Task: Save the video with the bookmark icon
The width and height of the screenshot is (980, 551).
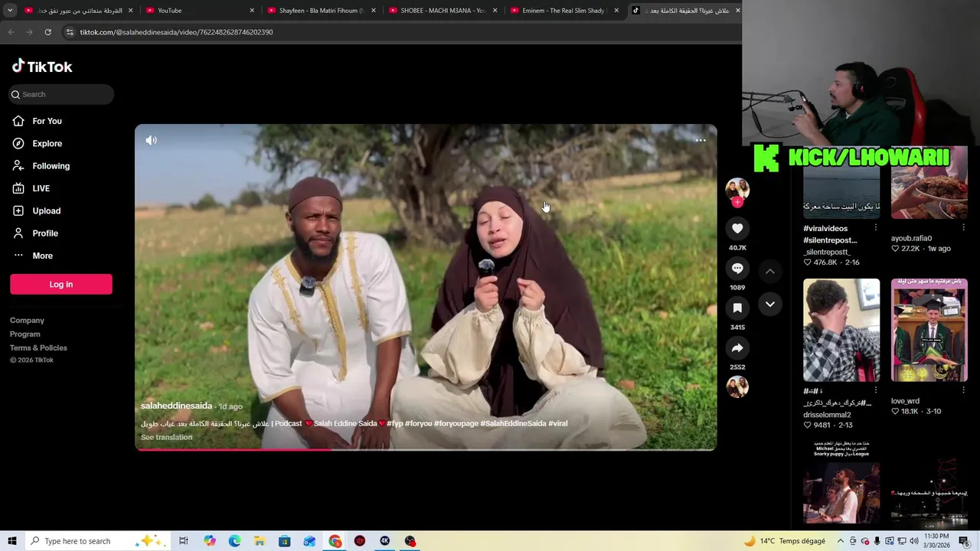Action: [737, 308]
